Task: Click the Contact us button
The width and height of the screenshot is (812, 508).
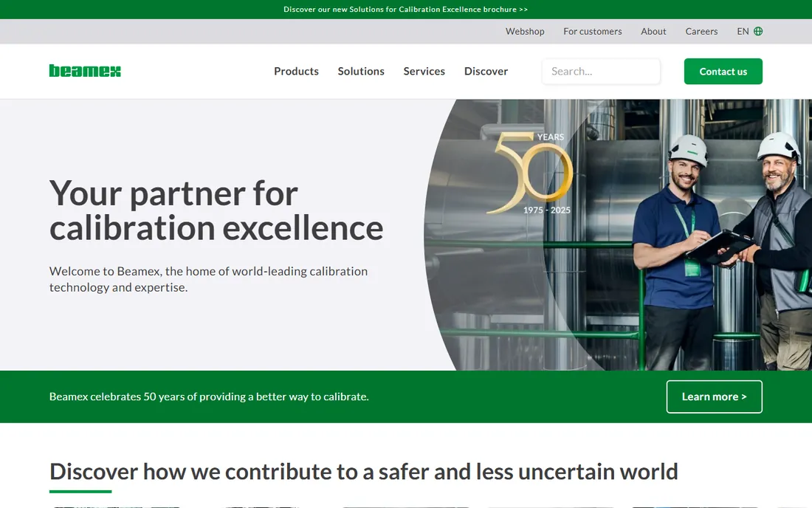Action: [x=723, y=72]
